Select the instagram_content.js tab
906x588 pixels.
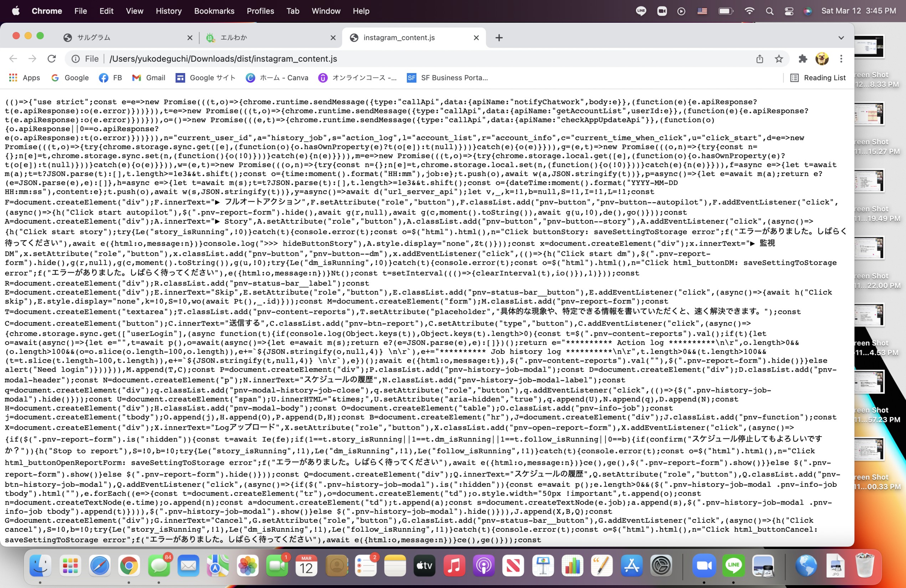click(414, 38)
